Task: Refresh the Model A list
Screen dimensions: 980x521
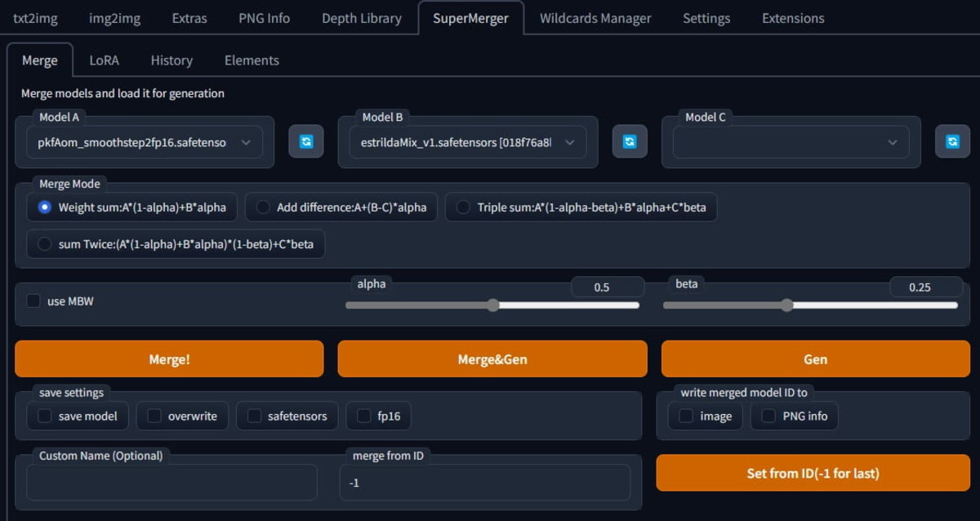Action: [306, 142]
